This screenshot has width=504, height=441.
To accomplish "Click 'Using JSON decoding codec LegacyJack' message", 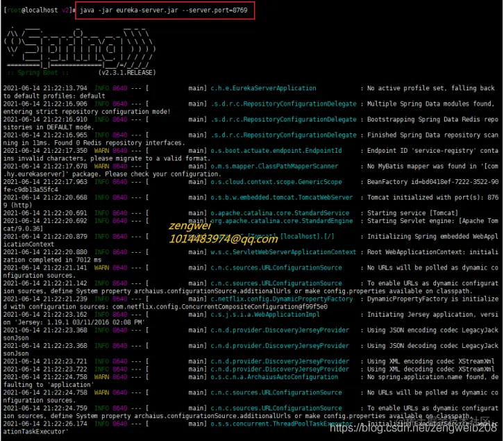I will click(x=432, y=345).
